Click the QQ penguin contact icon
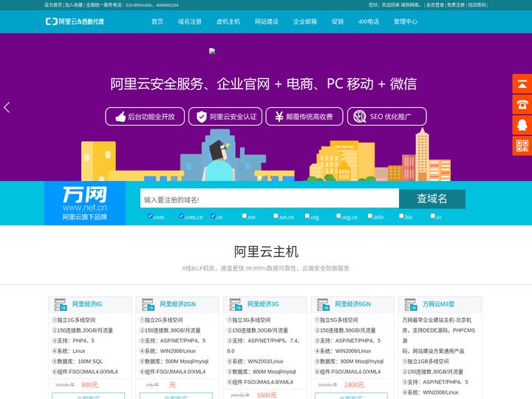This screenshot has height=399, width=532. coord(522,125)
